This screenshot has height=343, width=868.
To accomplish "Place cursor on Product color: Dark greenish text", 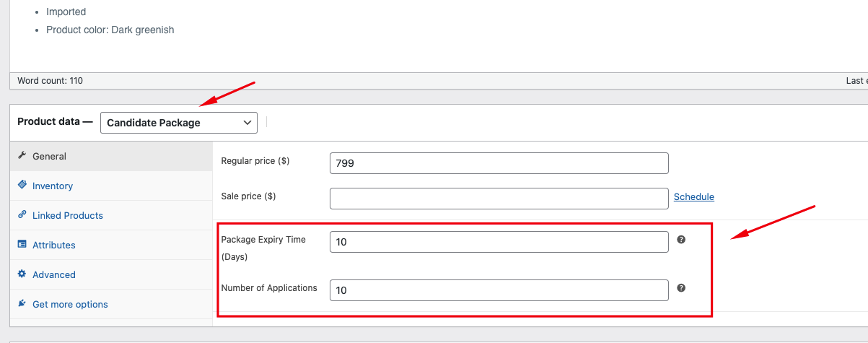I will (110, 30).
